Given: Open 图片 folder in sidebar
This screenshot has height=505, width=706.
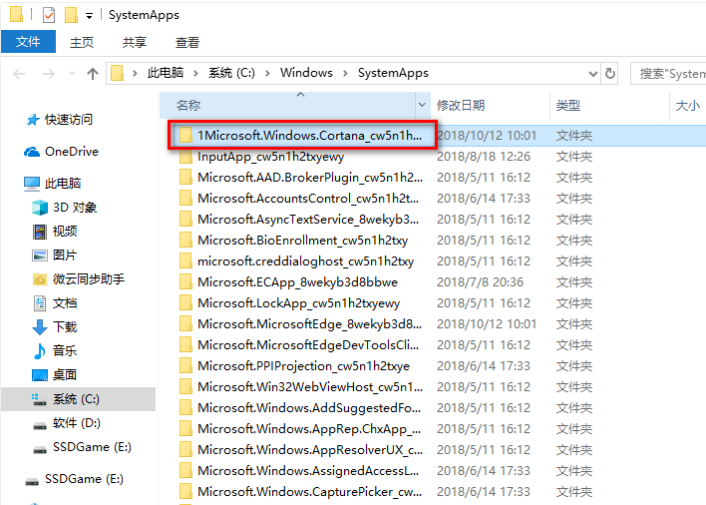Looking at the screenshot, I should 55,255.
